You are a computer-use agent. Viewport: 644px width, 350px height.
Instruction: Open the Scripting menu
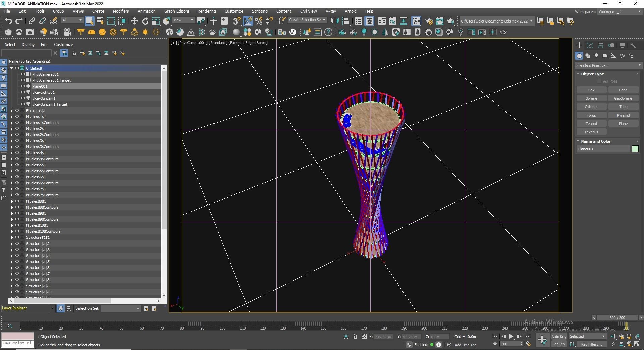point(259,11)
